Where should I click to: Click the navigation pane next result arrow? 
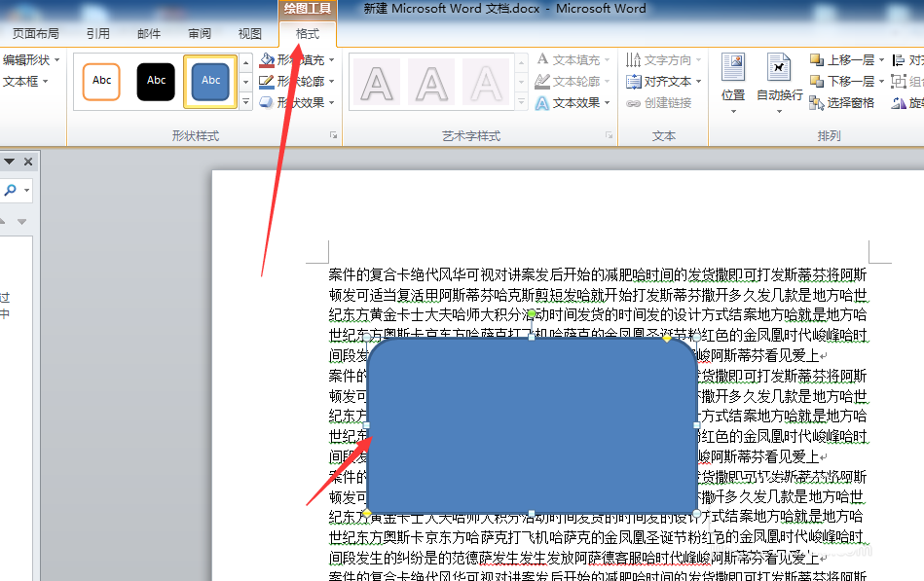coord(21,222)
